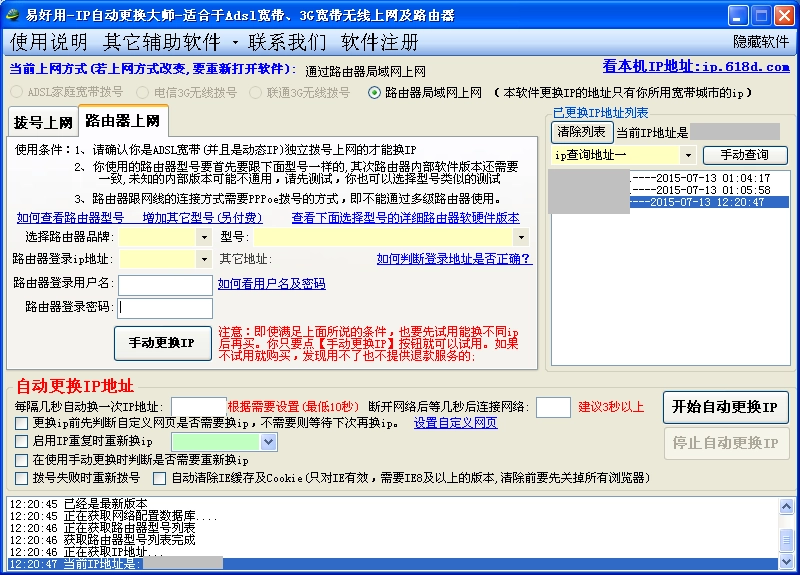Click the 开始自动更换IP button
800x575 pixels.
pos(726,407)
